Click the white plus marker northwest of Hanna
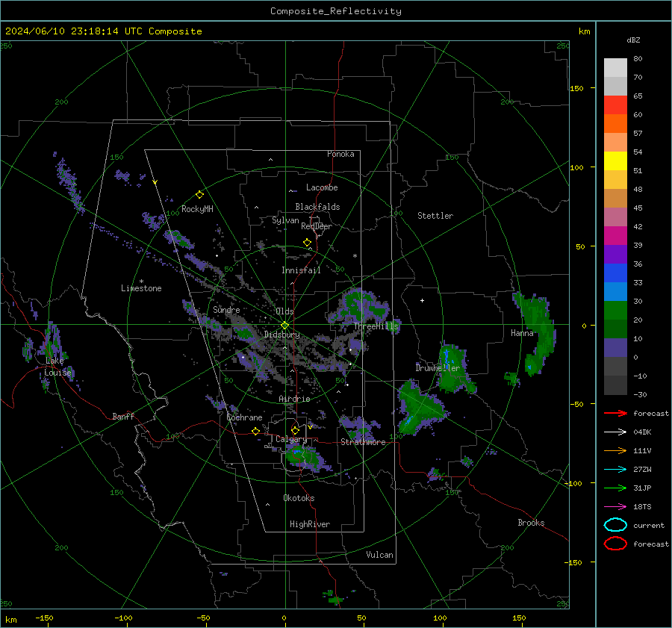672x628 pixels. pyautogui.click(x=422, y=300)
